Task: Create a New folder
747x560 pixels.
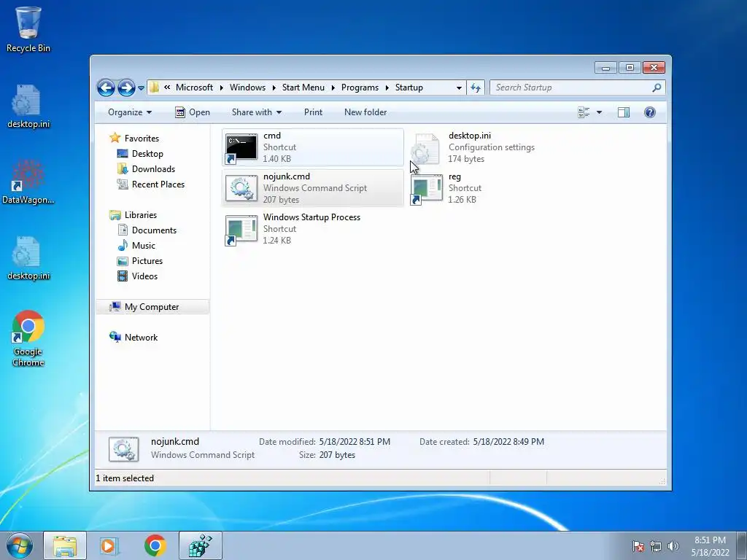Action: click(x=365, y=112)
